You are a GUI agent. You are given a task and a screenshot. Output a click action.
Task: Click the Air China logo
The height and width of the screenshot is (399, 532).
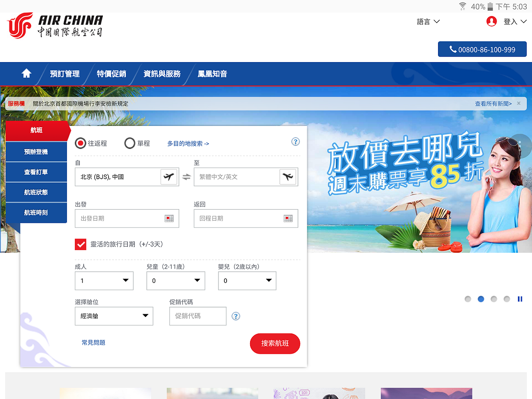[55, 26]
